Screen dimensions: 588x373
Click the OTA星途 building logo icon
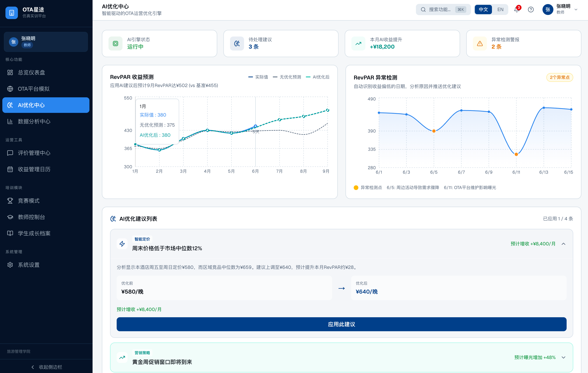click(x=11, y=13)
